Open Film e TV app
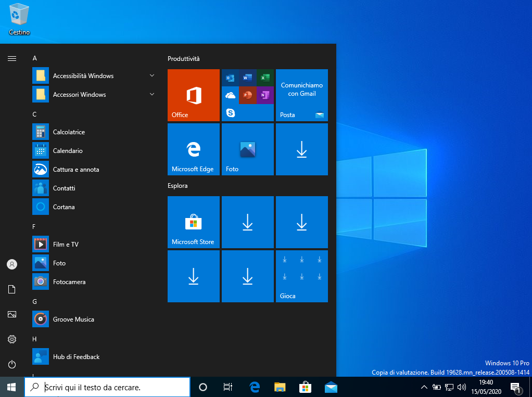The height and width of the screenshot is (397, 532). (94, 245)
